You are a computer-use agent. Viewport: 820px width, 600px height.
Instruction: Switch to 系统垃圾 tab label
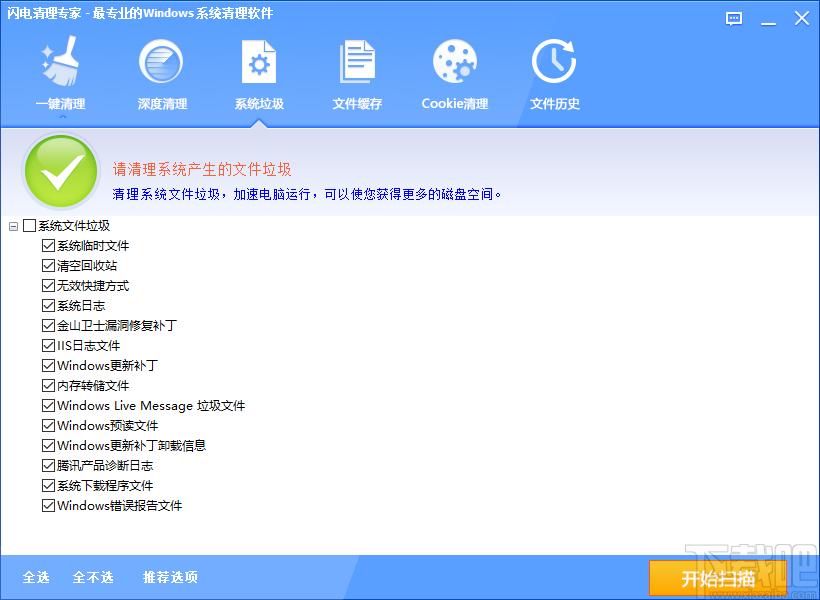(x=259, y=104)
